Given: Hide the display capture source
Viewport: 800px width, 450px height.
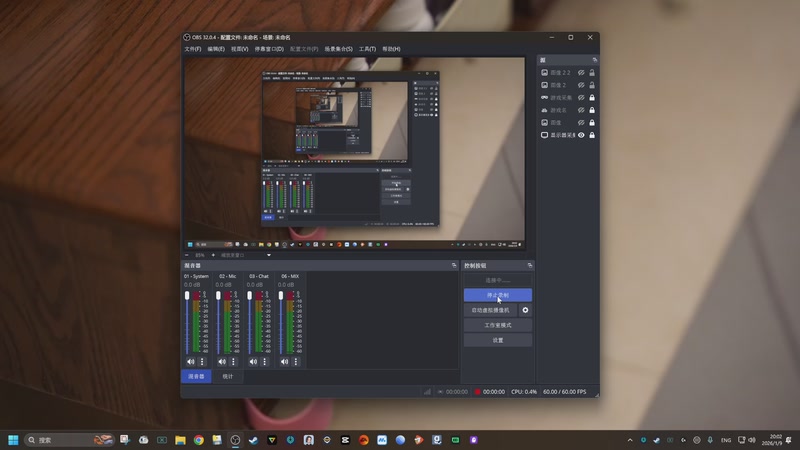Looking at the screenshot, I should click(581, 135).
